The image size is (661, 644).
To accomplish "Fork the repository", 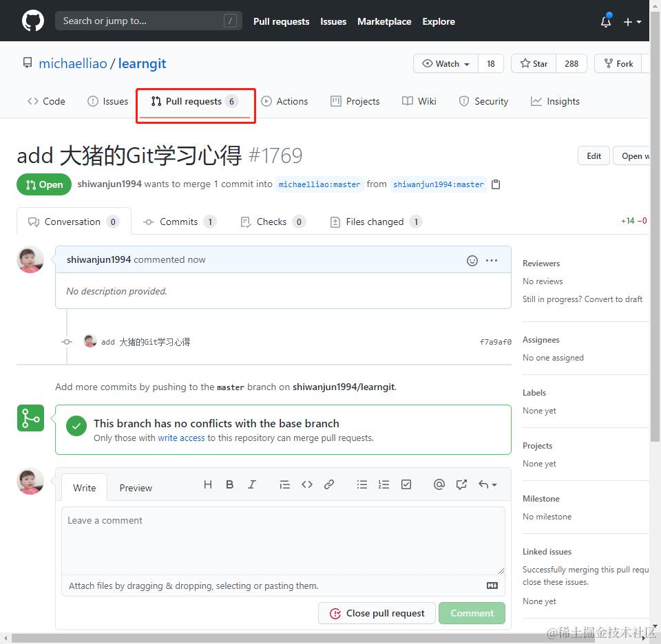I will point(618,63).
